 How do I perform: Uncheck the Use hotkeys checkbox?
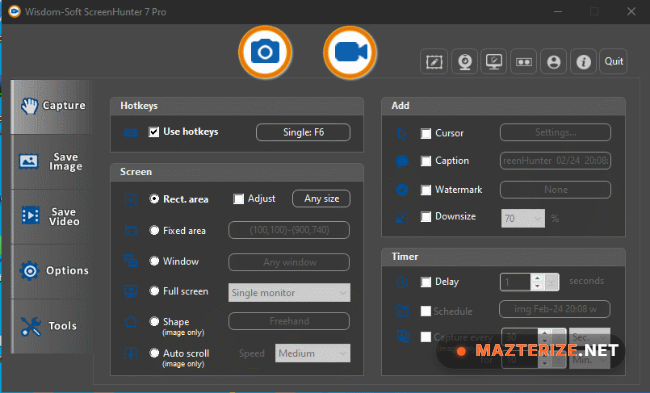pos(154,132)
